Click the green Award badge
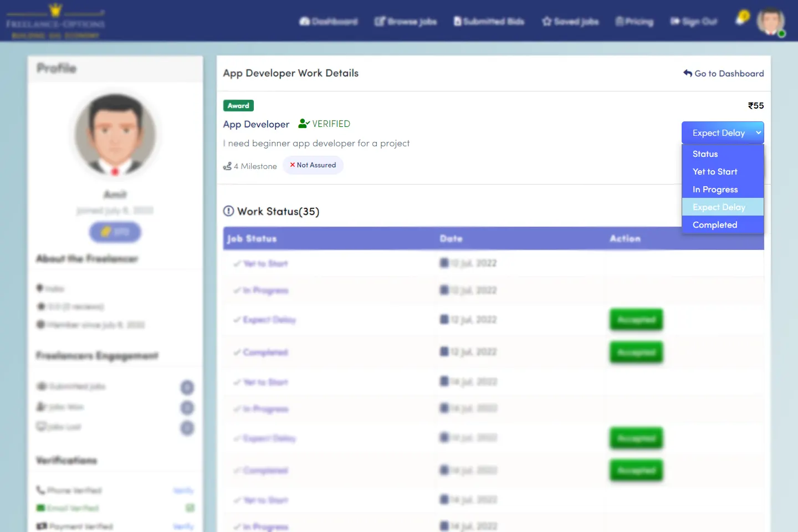Image resolution: width=798 pixels, height=532 pixels. tap(238, 106)
